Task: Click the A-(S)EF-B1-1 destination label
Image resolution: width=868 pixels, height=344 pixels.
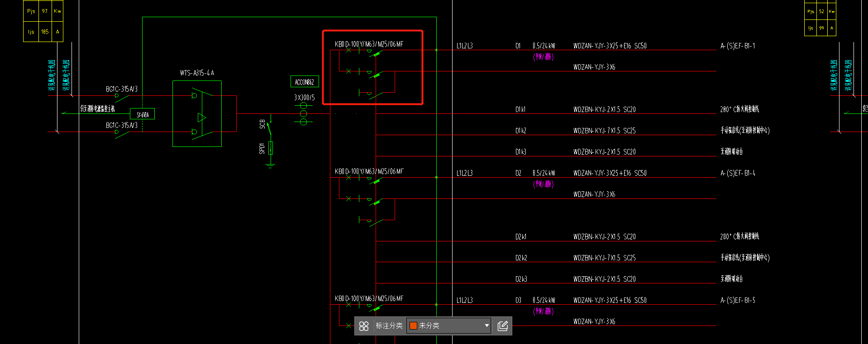Action: pyautogui.click(x=738, y=46)
